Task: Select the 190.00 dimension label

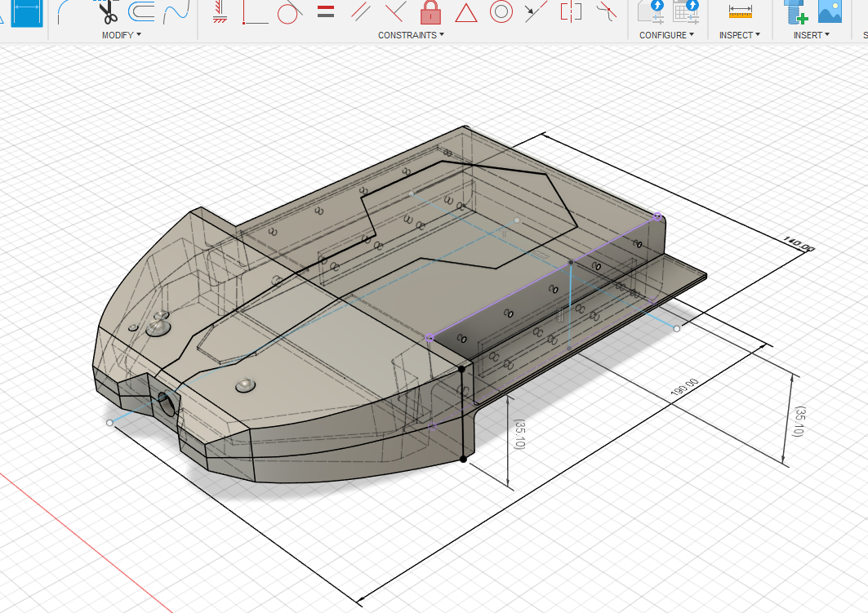Action: [x=683, y=387]
